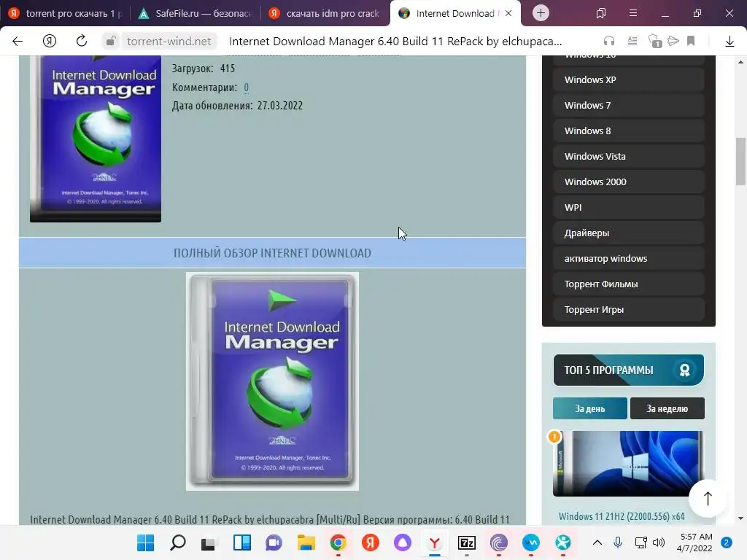747x560 pixels.
Task: Open the Драйверы category
Action: pos(628,233)
